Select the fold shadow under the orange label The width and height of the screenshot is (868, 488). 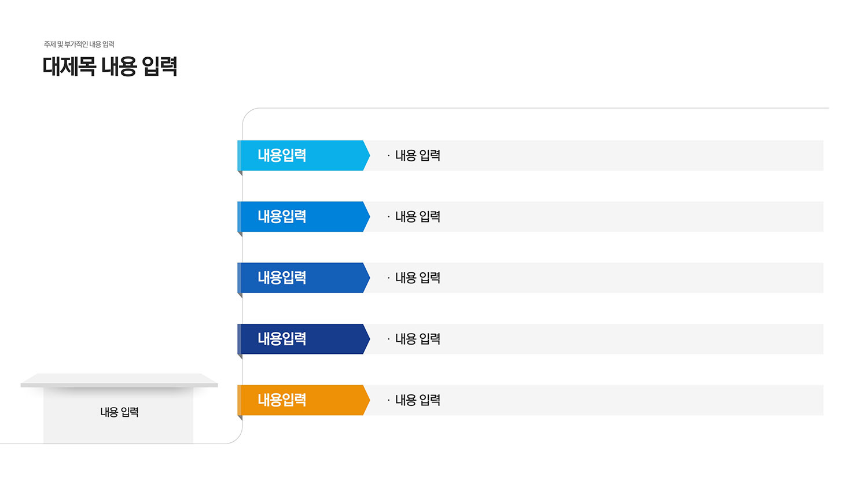tap(240, 417)
